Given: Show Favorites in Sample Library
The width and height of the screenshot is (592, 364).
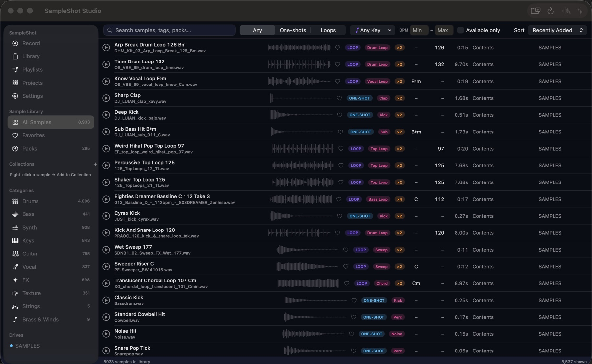Looking at the screenshot, I should pyautogui.click(x=34, y=135).
